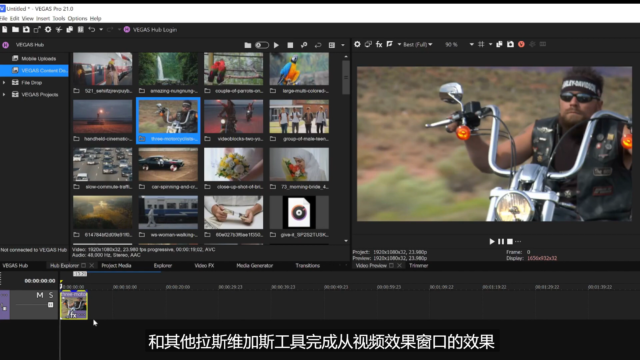Viewport: 640px width, 360px height.
Task: Toggle the preview grid overlay icon
Action: [481, 44]
